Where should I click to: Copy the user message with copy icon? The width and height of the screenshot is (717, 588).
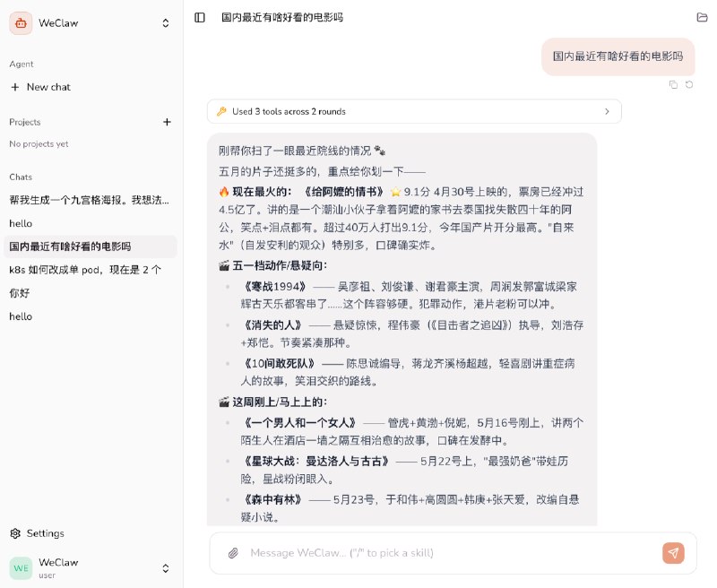point(673,84)
